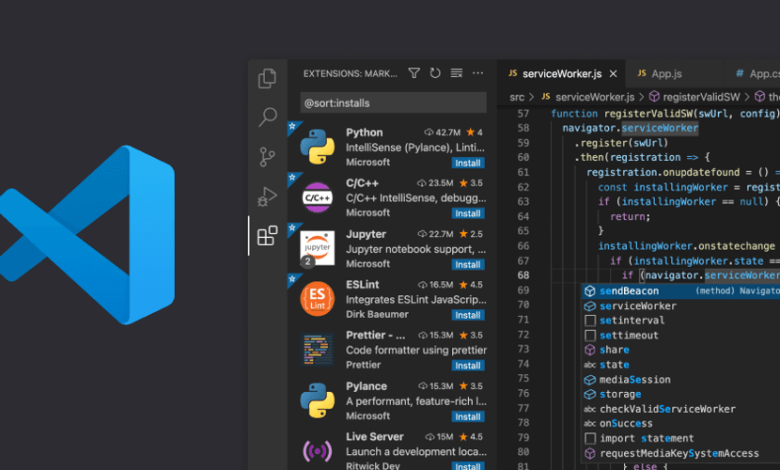Click the Pylance extension logo
The width and height of the screenshot is (780, 470).
coord(317,400)
